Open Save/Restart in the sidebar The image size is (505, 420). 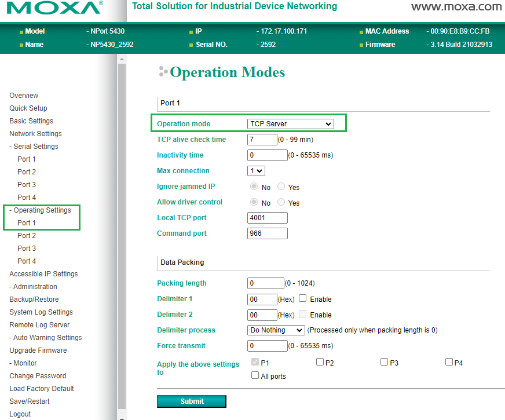coord(30,401)
